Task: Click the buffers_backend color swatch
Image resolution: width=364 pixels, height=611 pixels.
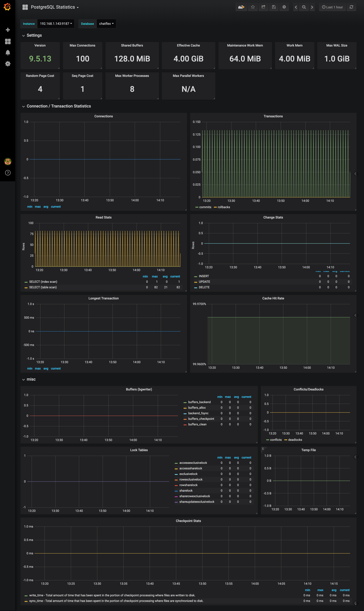Action: click(185, 402)
